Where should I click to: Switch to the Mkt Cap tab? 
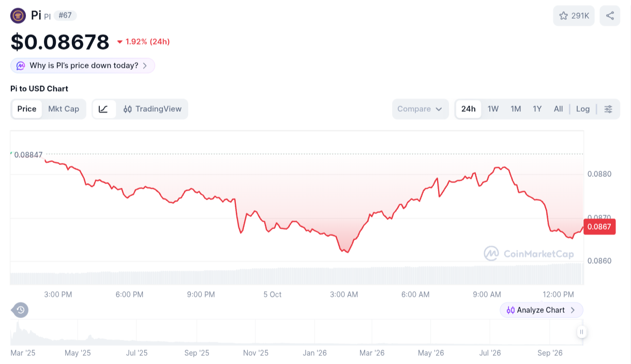pos(64,109)
